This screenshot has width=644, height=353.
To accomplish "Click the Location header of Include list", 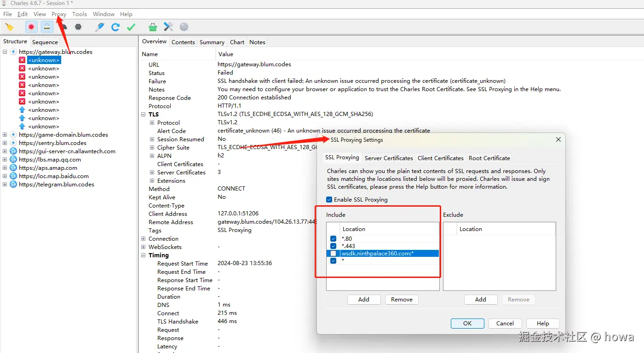I will click(389, 229).
